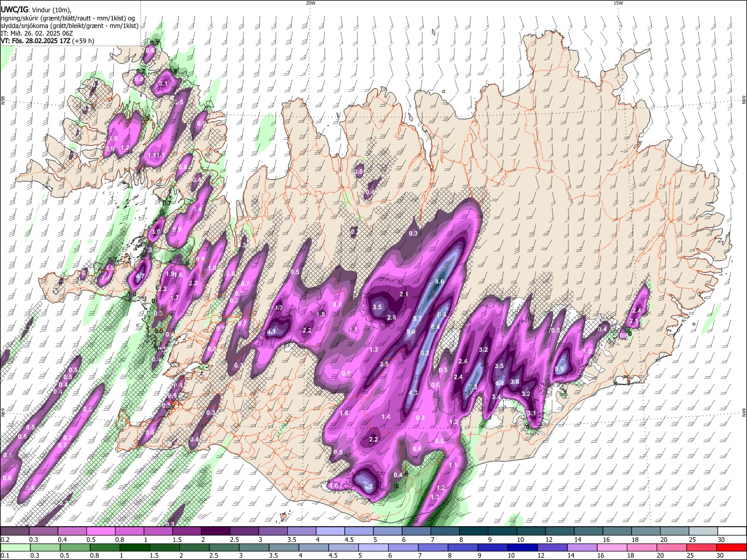
Task: Click the 'Vindur (10m)' label
Action: pyautogui.click(x=51, y=9)
